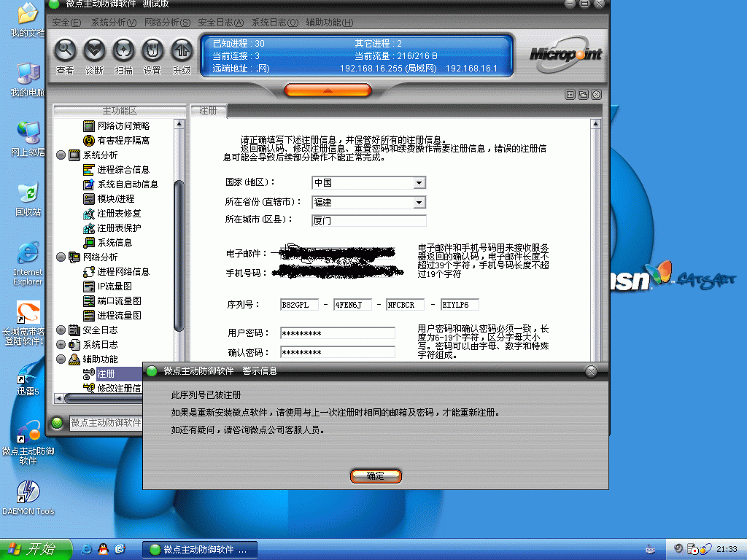
Task: Select 微点主动防御软件 desktop shortcut
Action: (28, 443)
